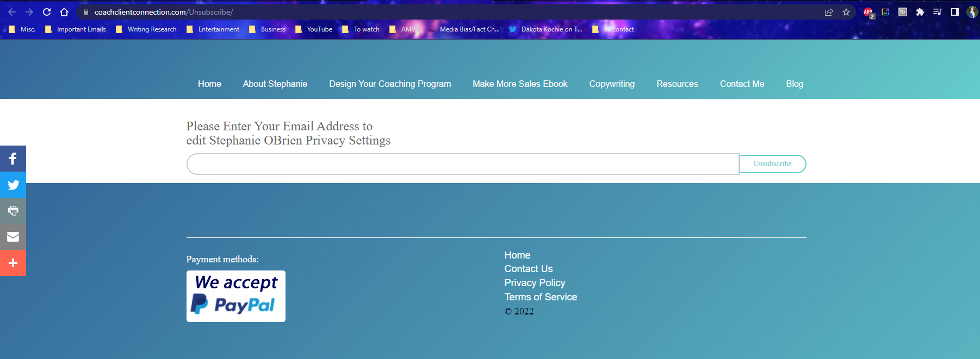Open Copywriting nav item
980x359 pixels.
click(612, 84)
